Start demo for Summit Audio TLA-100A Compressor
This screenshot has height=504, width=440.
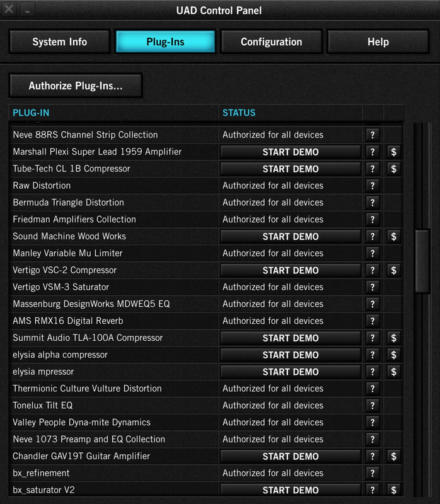point(291,338)
